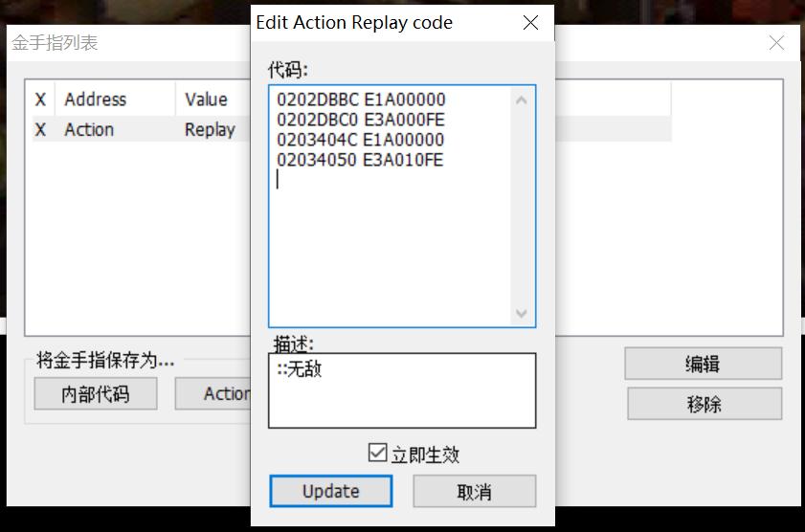Click the 取消 cancel button
The height and width of the screenshot is (532, 805).
pyautogui.click(x=475, y=491)
